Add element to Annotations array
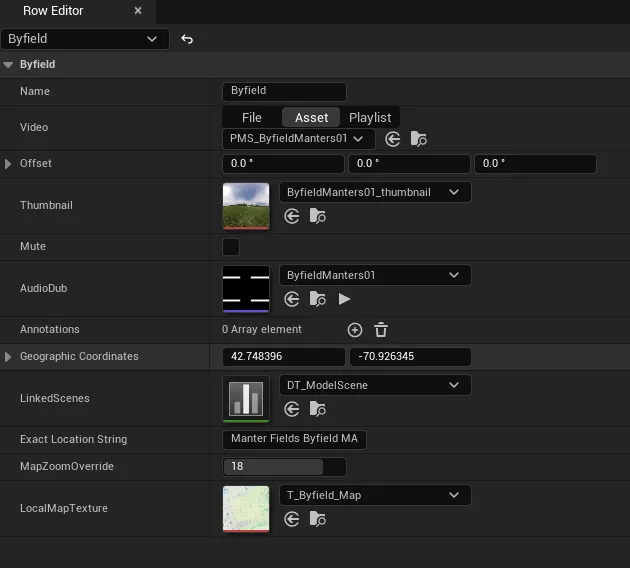 tap(355, 330)
